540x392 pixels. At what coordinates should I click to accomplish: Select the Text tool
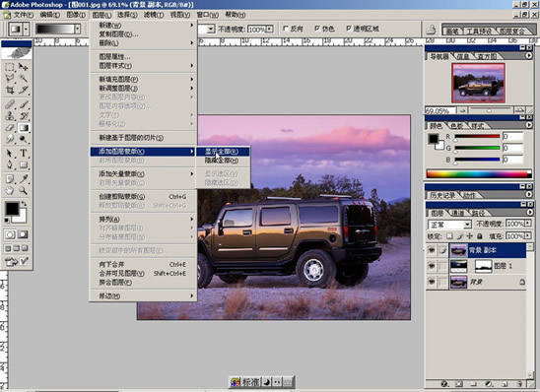[23, 153]
